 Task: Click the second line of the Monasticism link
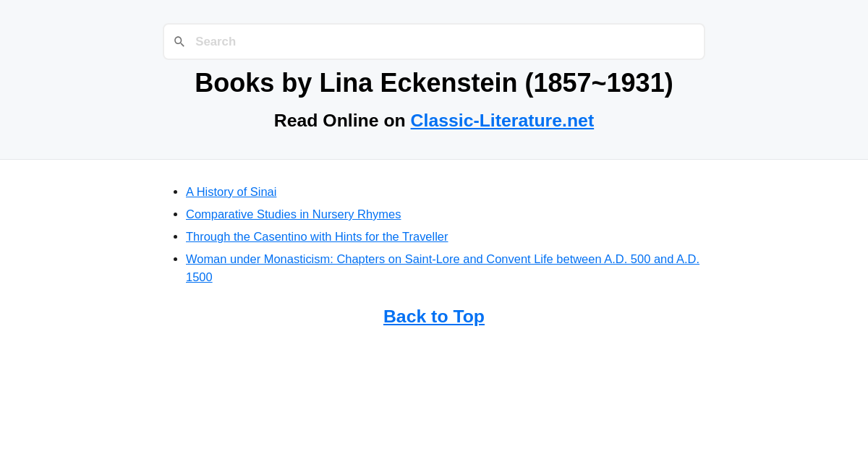click(x=199, y=277)
